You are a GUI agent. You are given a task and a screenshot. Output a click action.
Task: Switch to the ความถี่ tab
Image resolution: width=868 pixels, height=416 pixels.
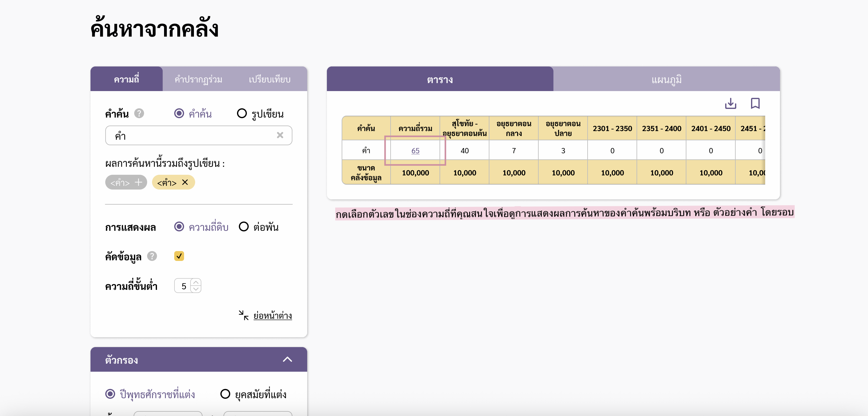[x=127, y=79]
